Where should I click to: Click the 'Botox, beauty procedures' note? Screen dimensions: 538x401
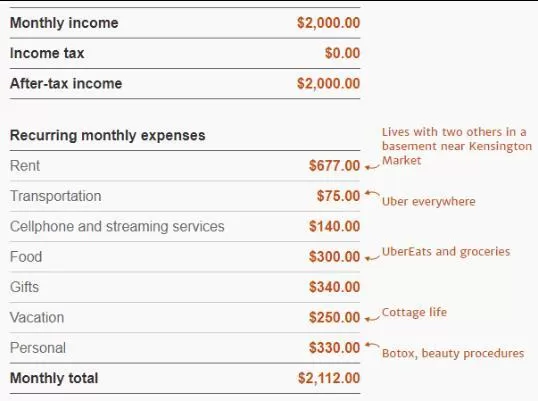tap(453, 353)
